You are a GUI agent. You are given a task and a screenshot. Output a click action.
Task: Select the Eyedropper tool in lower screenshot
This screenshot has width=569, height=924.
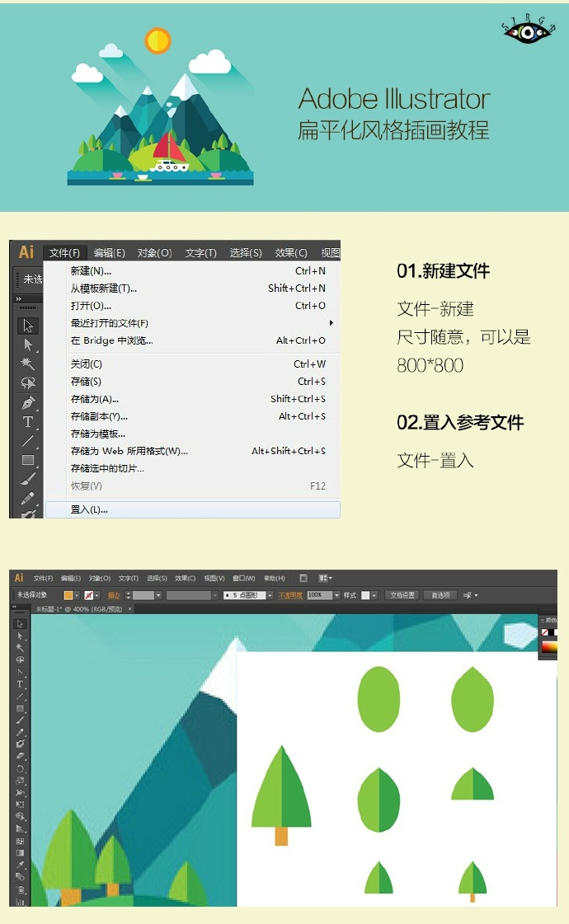20,865
